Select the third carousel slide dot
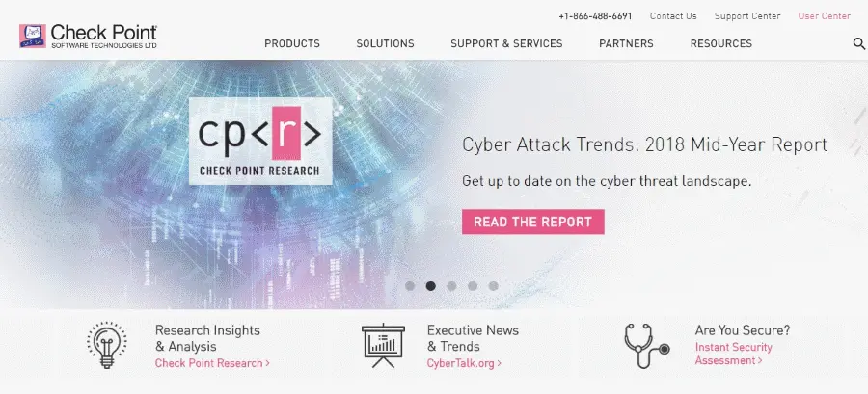 (x=451, y=286)
